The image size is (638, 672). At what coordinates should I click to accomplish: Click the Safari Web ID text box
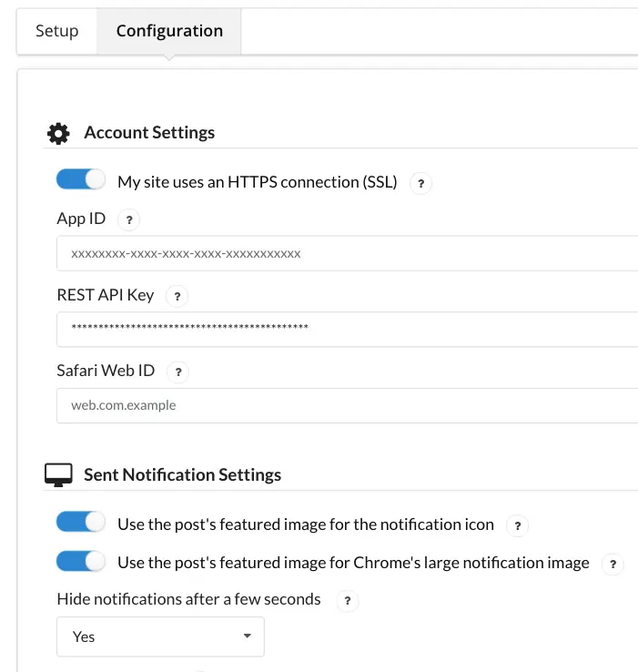click(x=346, y=405)
